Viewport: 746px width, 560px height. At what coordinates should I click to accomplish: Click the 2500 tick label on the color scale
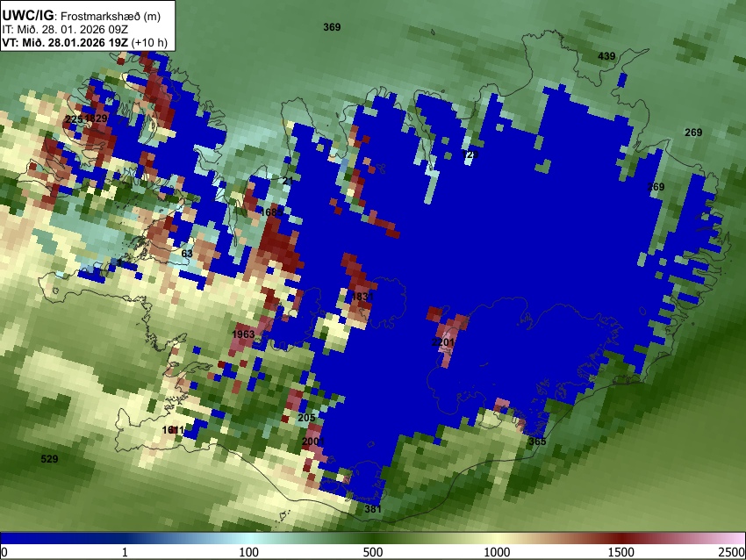[x=733, y=552]
